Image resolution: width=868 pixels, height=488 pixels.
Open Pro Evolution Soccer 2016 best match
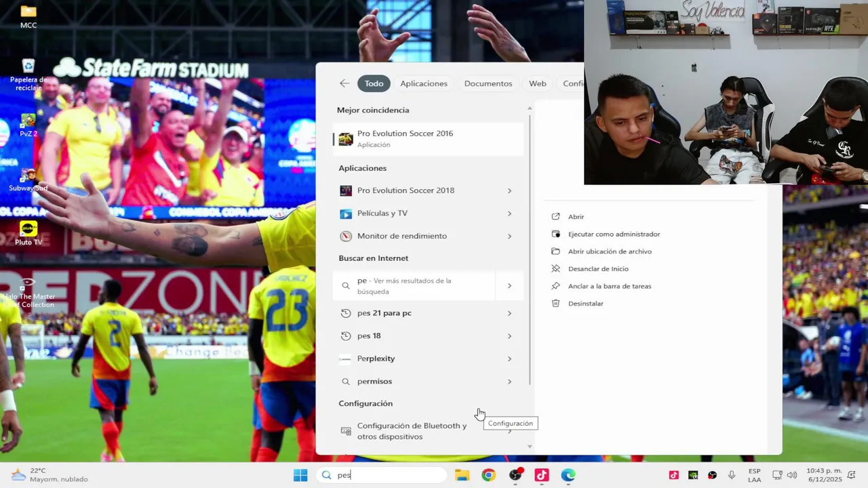point(429,139)
